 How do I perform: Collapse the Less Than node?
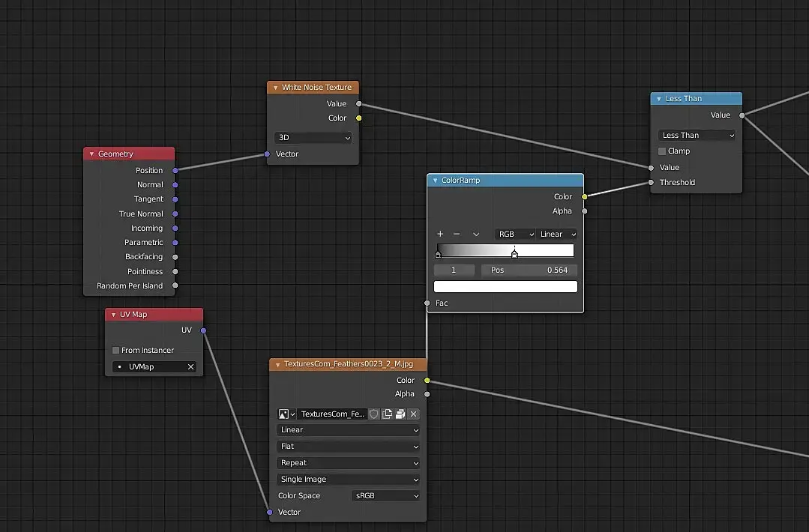click(x=659, y=99)
